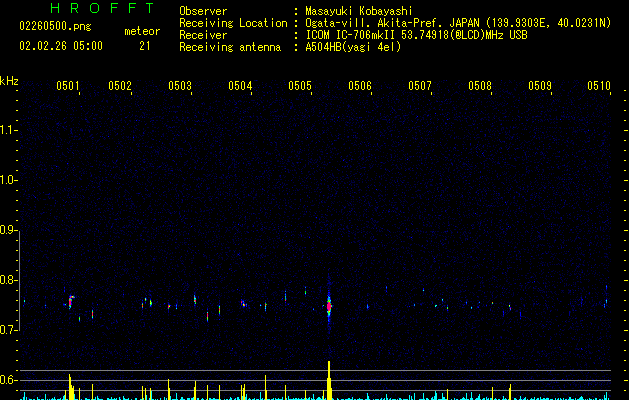Click the yellow intensity bar right of the 0501 tick

(71, 387)
